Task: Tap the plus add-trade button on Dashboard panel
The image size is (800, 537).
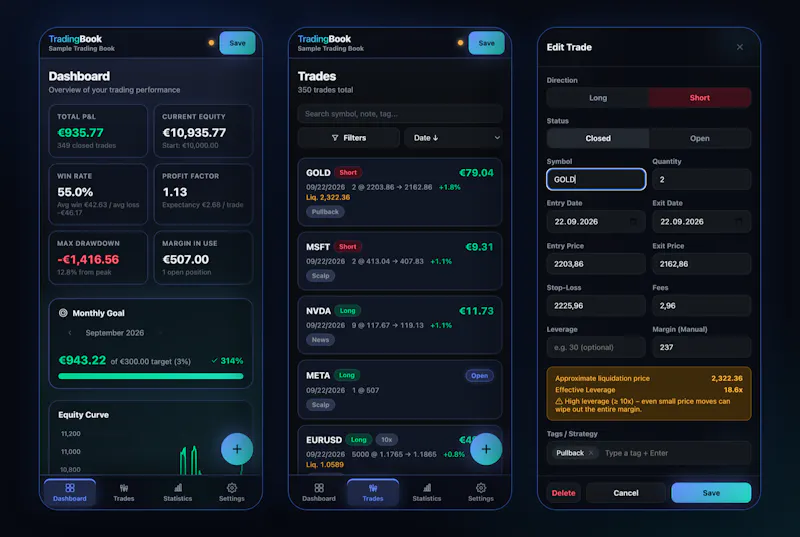Action: click(x=237, y=449)
